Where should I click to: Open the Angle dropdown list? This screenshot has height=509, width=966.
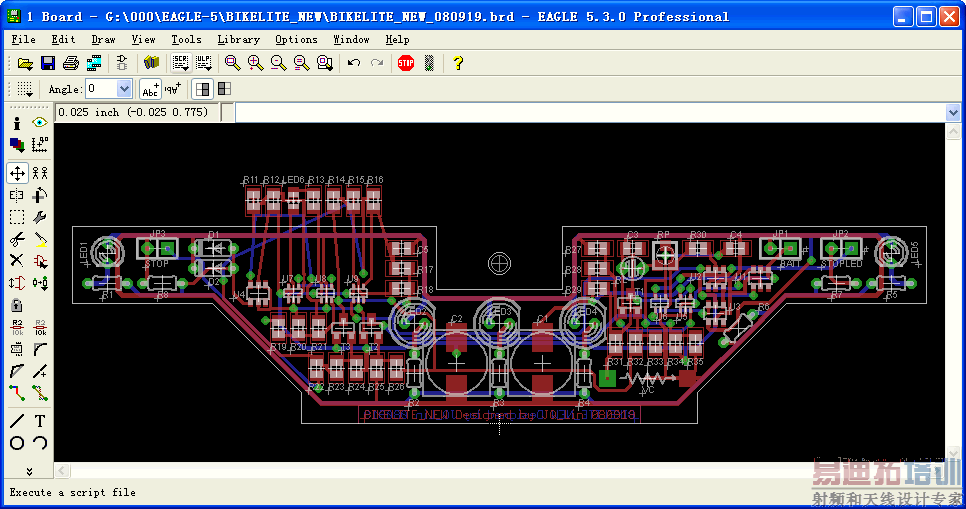coord(124,89)
